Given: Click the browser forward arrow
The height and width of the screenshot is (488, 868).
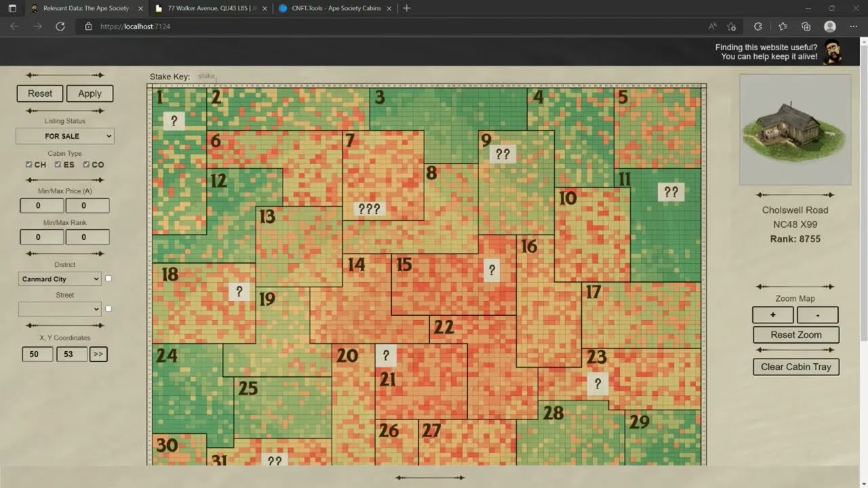Looking at the screenshot, I should (x=37, y=26).
